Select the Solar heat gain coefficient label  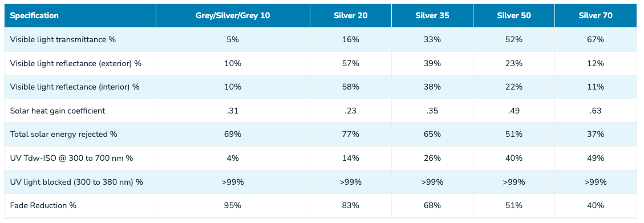[58, 111]
